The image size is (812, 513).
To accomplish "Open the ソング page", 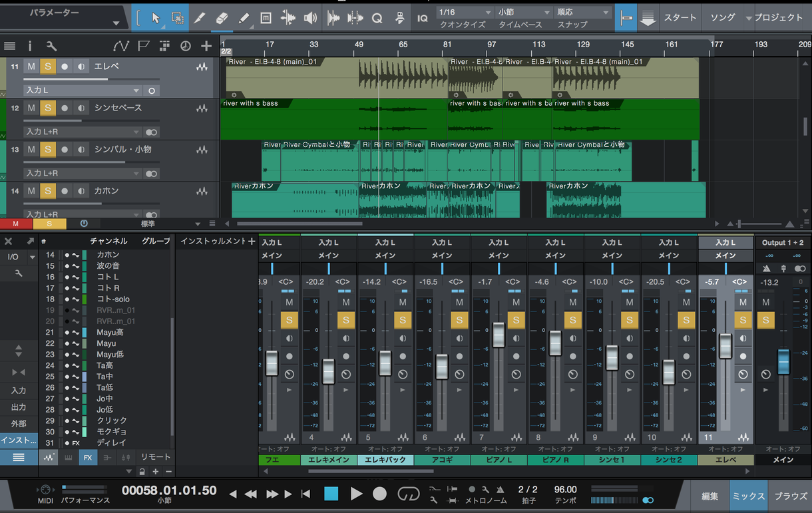I will [723, 18].
